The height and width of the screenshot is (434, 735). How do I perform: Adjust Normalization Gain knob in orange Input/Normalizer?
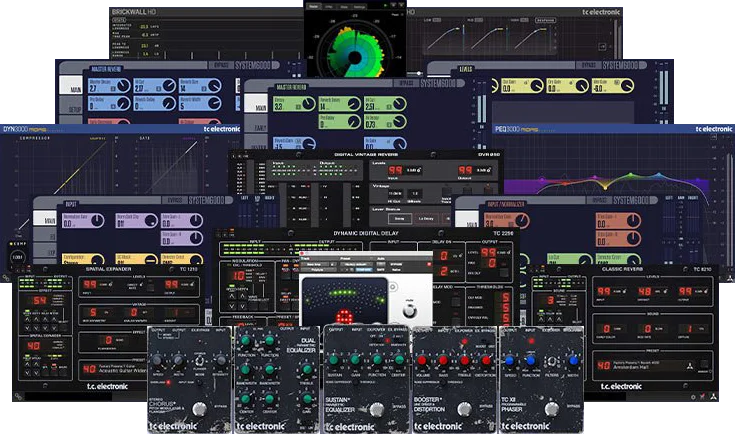[x=522, y=220]
